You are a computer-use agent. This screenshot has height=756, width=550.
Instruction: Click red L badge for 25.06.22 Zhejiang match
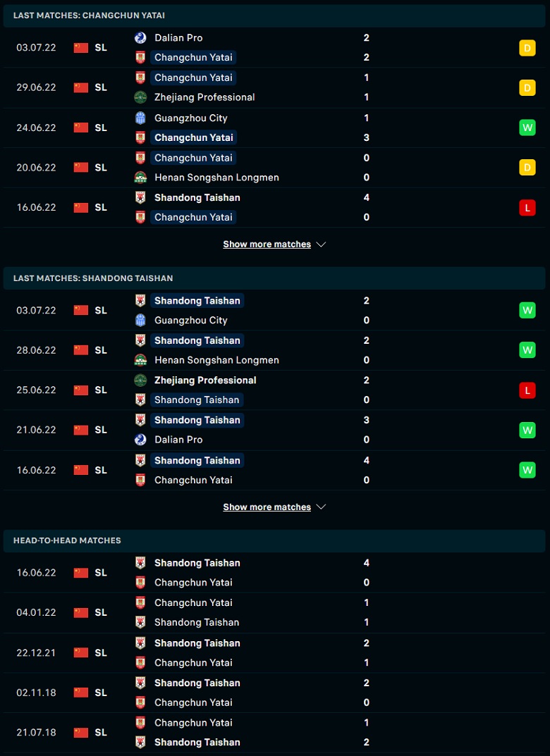[x=527, y=390]
